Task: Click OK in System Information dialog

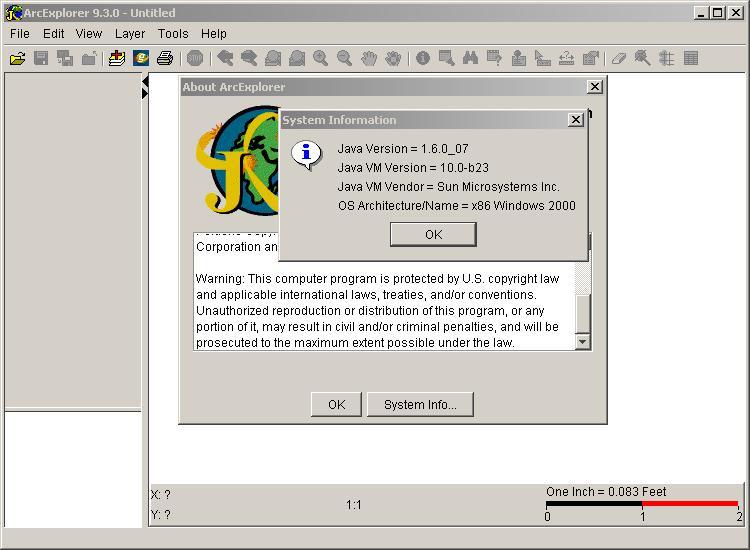Action: pyautogui.click(x=433, y=234)
